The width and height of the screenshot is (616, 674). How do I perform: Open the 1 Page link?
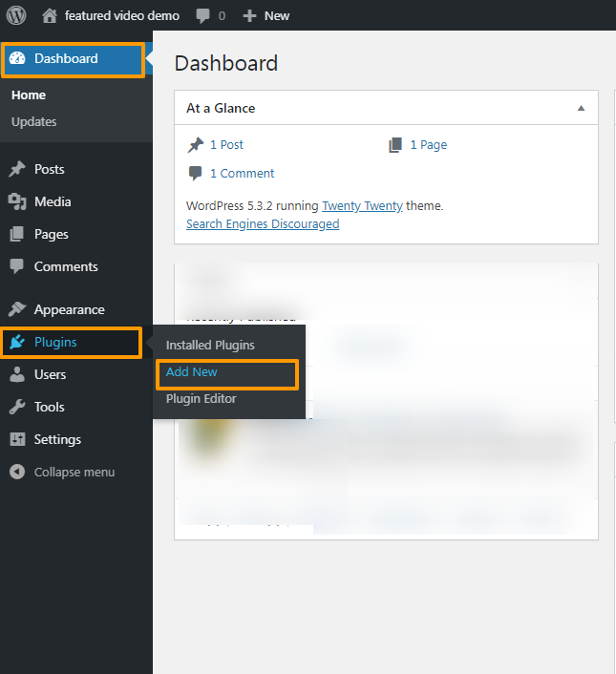tap(429, 145)
